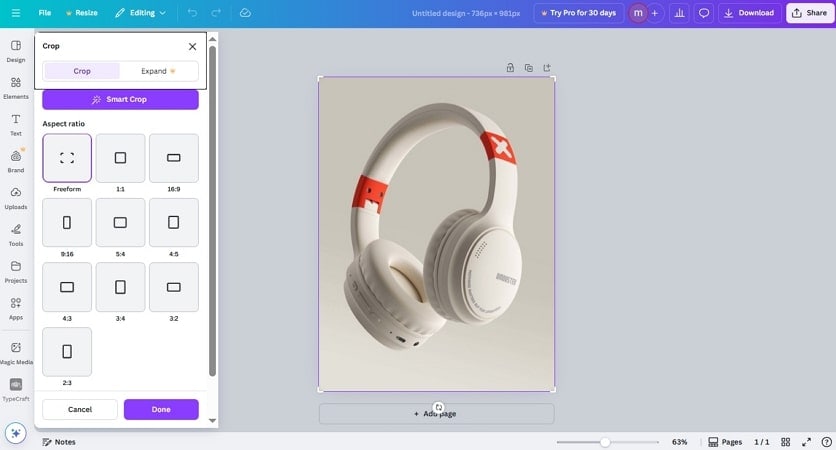This screenshot has height=450, width=836.
Task: Open the grid view icon
Action: (785, 442)
